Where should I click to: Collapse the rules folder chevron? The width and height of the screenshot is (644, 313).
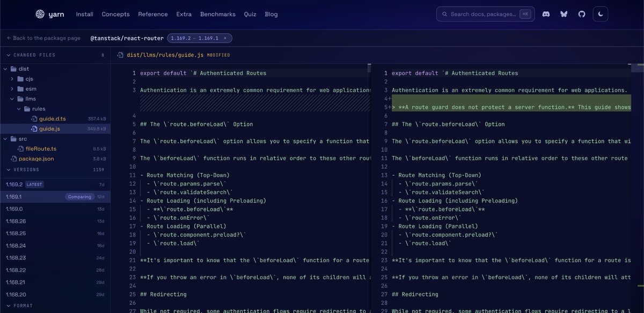pyautogui.click(x=19, y=109)
